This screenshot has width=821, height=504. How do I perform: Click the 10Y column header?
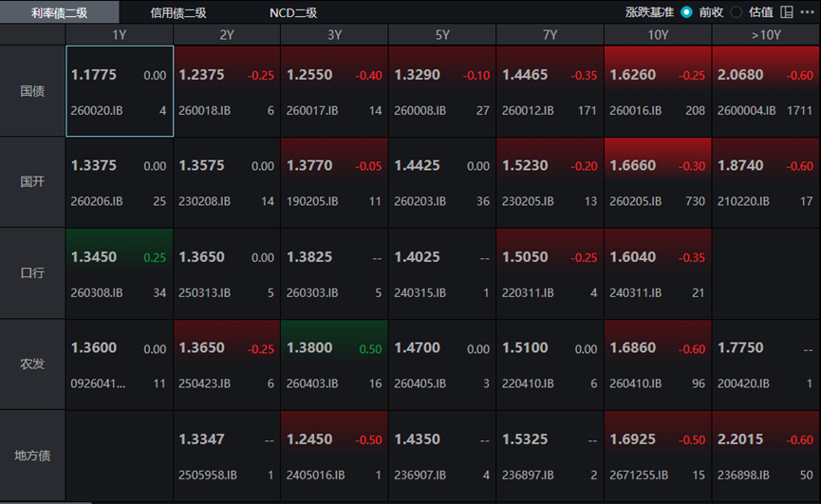[658, 34]
